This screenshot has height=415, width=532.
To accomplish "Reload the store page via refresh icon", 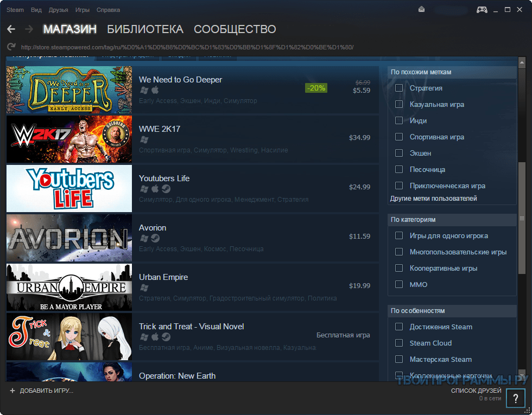I will tap(11, 47).
